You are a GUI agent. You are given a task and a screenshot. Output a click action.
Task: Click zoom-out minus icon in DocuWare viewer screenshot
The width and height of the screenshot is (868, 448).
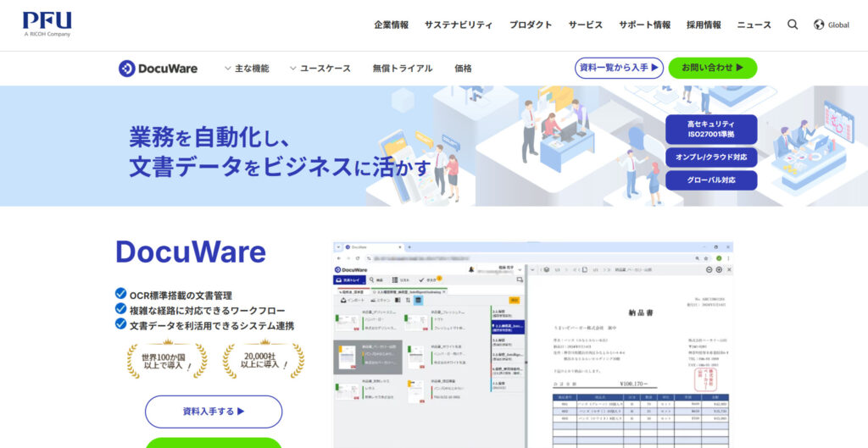[709, 270]
